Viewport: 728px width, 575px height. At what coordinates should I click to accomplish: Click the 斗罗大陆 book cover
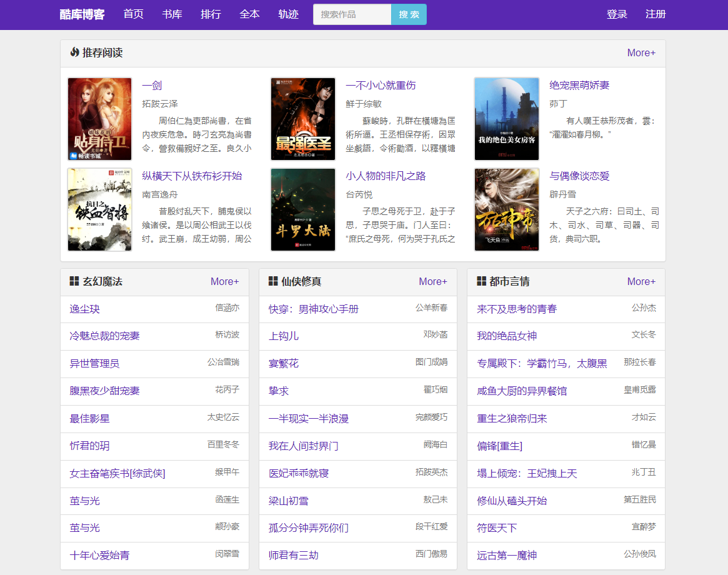[x=302, y=209]
